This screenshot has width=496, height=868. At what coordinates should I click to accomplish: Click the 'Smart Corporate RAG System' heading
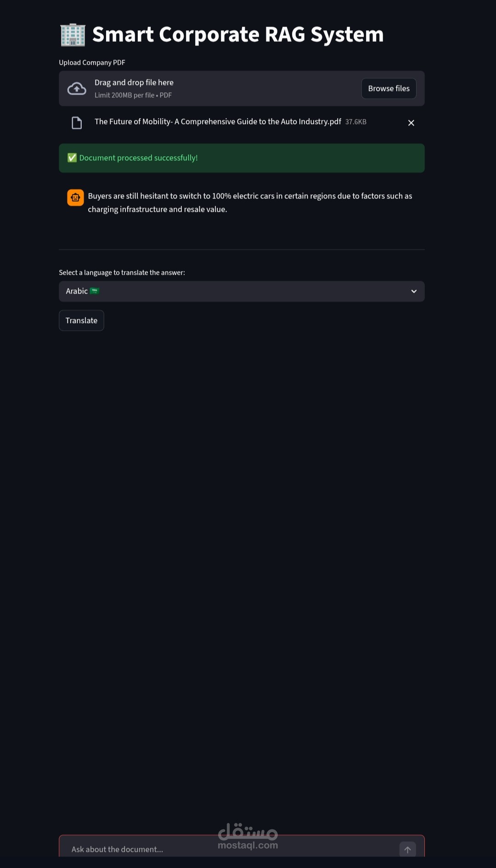click(x=238, y=35)
